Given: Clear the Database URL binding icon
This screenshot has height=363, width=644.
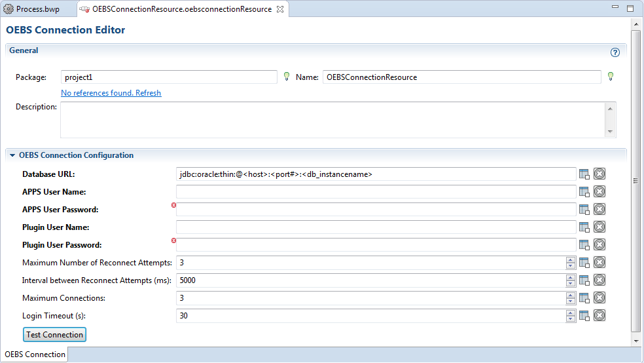Looking at the screenshot, I should [x=599, y=174].
